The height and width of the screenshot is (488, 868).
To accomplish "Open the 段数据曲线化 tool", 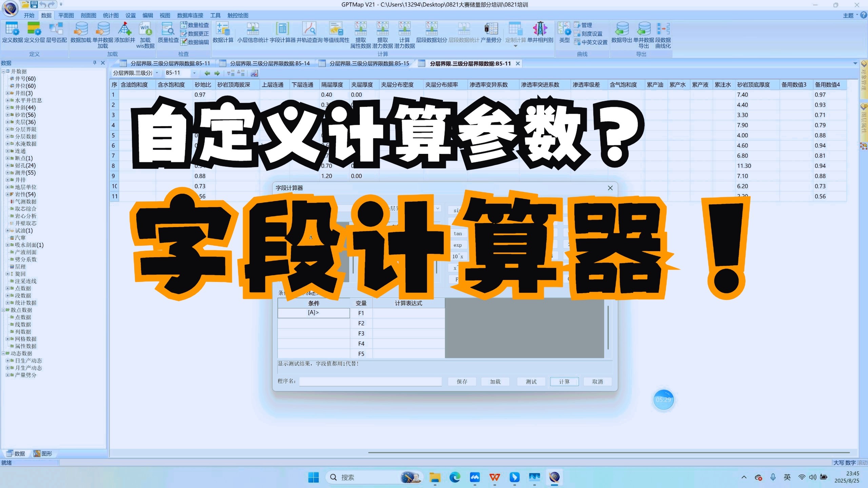I will (663, 35).
